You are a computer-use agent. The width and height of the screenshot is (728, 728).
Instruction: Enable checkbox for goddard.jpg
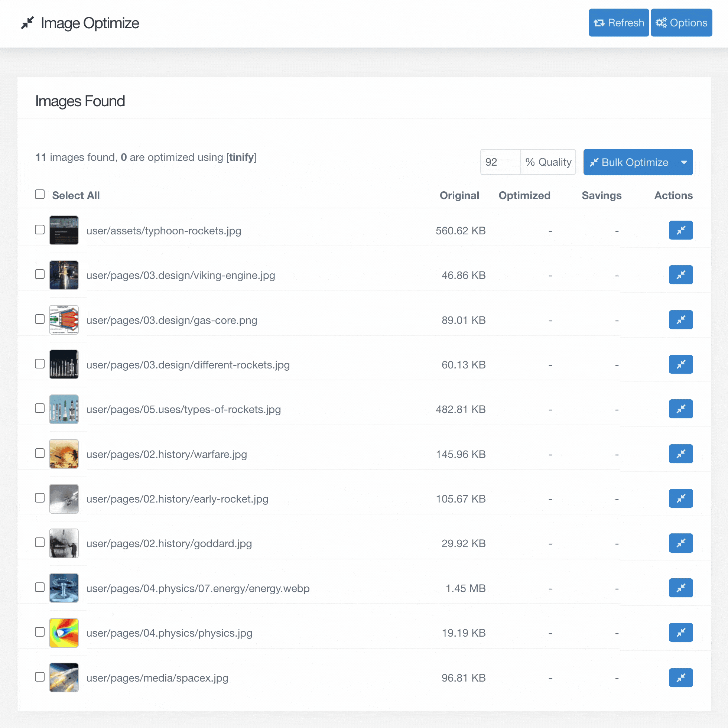pos(39,543)
